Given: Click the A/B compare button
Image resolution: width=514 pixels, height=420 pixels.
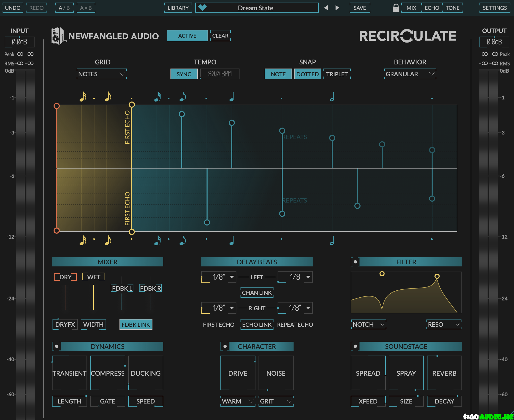Looking at the screenshot, I should [x=64, y=8].
